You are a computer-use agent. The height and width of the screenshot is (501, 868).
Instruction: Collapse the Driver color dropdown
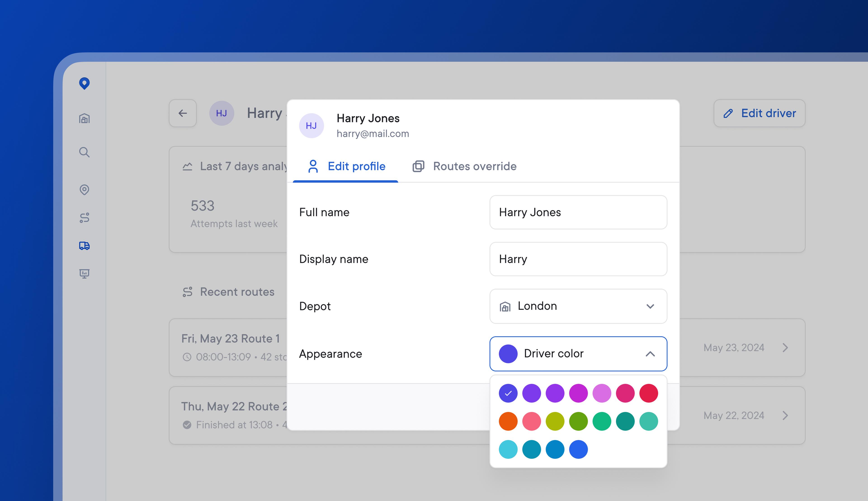pyautogui.click(x=650, y=354)
